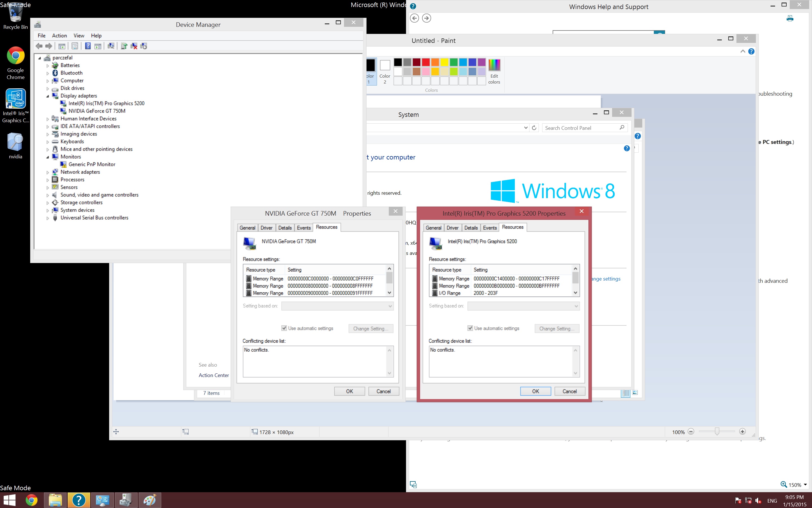Click OK in NVIDIA GeForce Properties dialog
This screenshot has height=508, width=812.
tap(349, 391)
